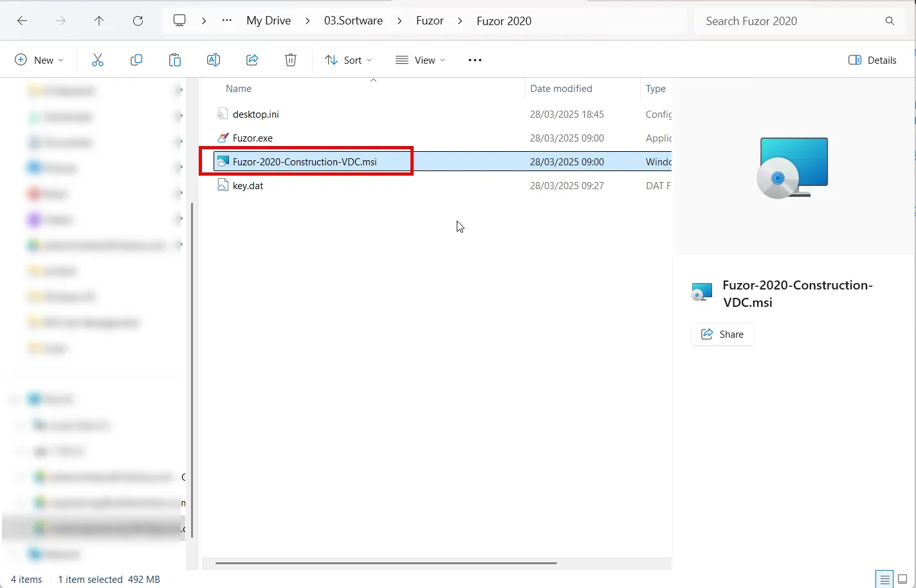The width and height of the screenshot is (916, 588).
Task: Navigate to My Drive breadcrumb
Action: [269, 21]
